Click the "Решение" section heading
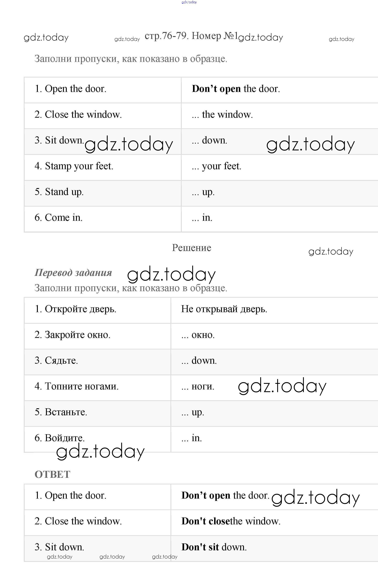378x588 pixels. click(191, 248)
